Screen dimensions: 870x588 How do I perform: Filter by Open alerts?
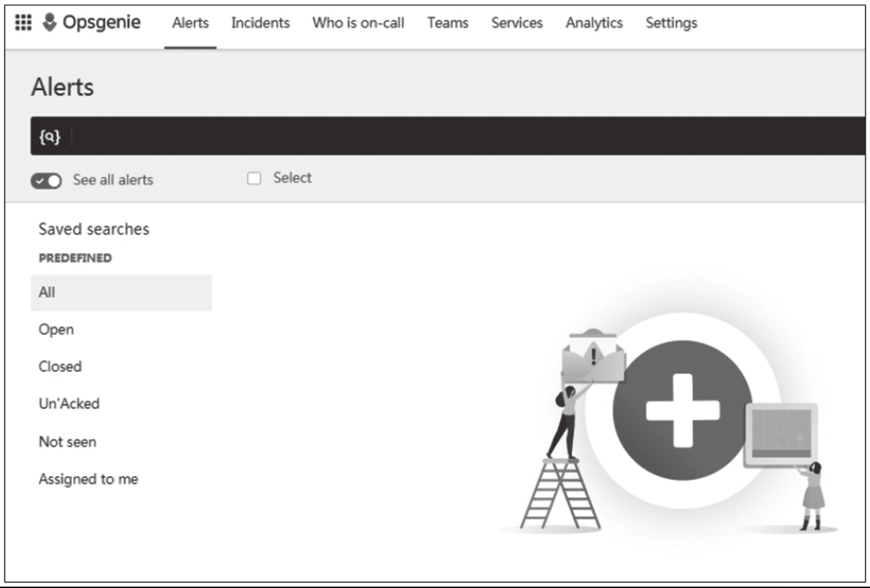(x=56, y=330)
